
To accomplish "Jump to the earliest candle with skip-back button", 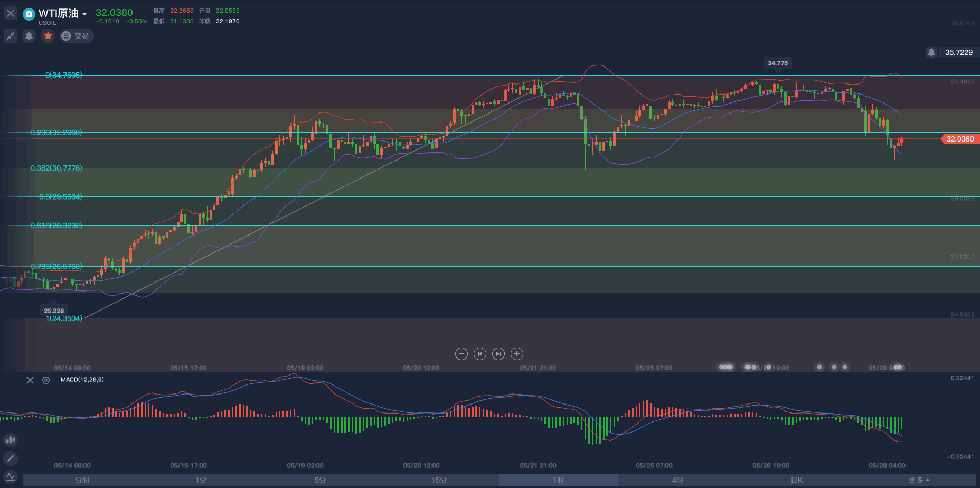I will [x=480, y=354].
